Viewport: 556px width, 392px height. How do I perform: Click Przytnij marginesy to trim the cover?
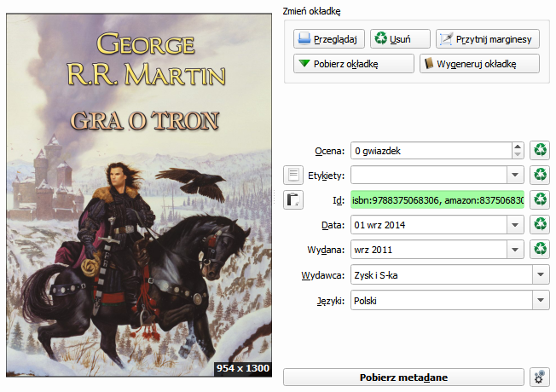click(487, 38)
